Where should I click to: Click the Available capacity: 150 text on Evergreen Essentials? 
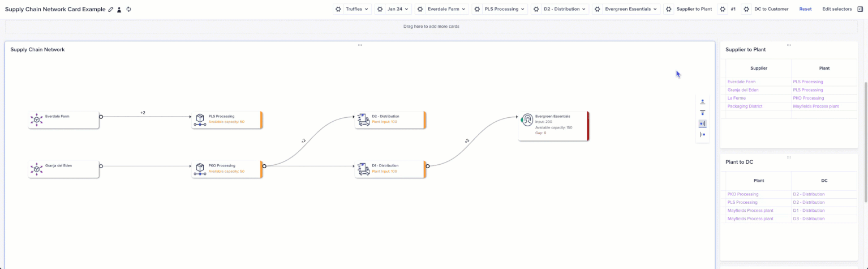[x=553, y=127]
